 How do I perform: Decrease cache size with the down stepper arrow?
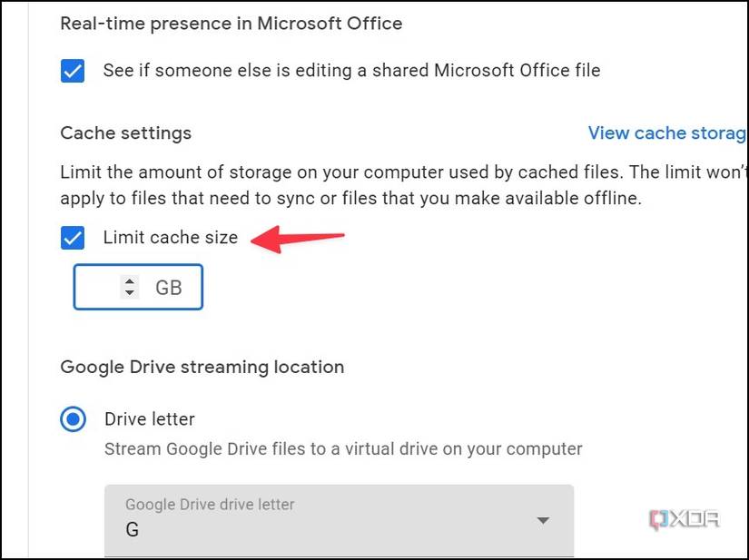pyautogui.click(x=130, y=293)
